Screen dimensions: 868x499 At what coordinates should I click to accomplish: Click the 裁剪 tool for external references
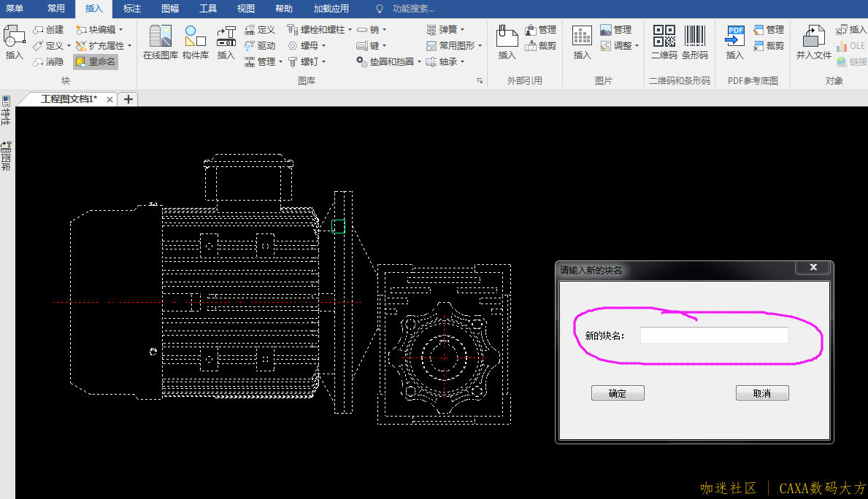click(540, 46)
